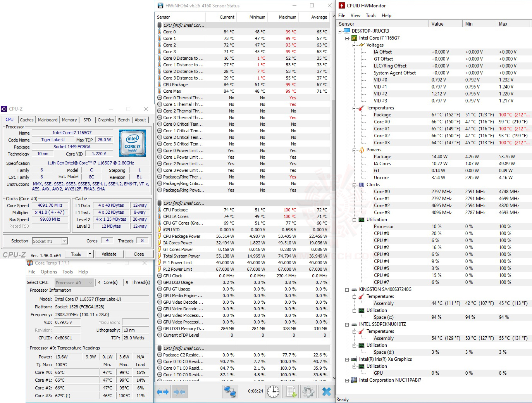
Task: Click the DESKTOP-IJRUCR3 computer icon in HWMonitor
Action: click(347, 31)
